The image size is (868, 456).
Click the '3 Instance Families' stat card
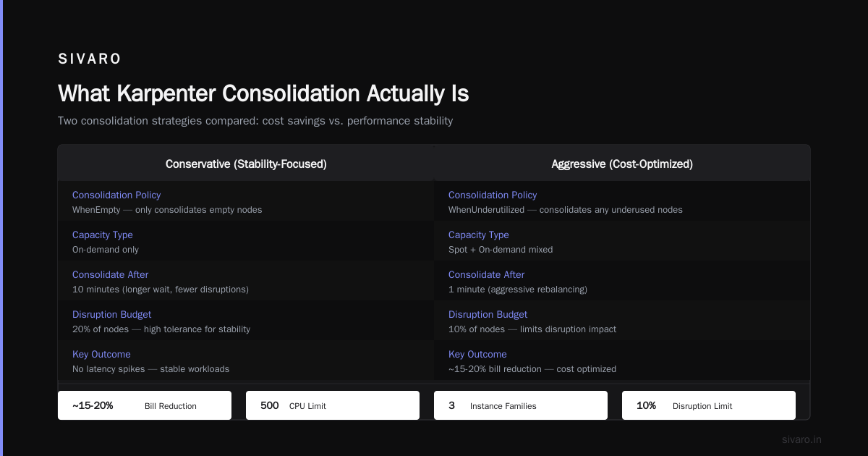click(521, 405)
